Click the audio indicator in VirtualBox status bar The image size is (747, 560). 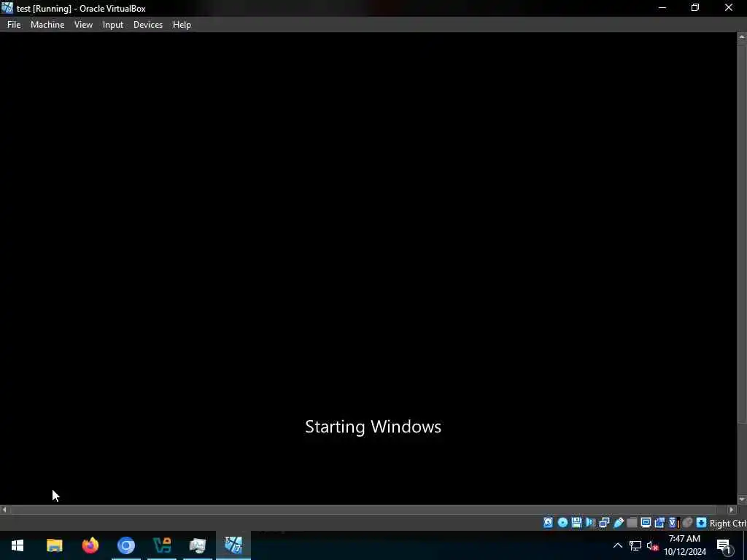pyautogui.click(x=590, y=523)
